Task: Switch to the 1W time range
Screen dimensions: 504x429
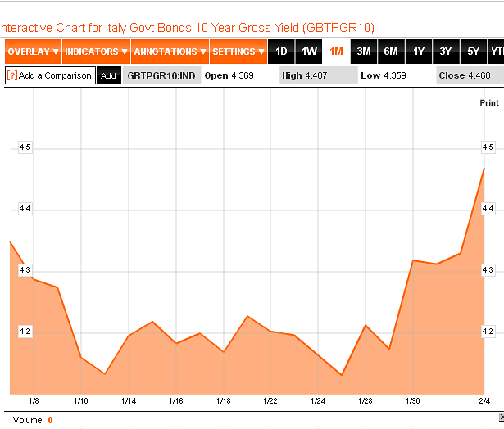Action: (309, 52)
